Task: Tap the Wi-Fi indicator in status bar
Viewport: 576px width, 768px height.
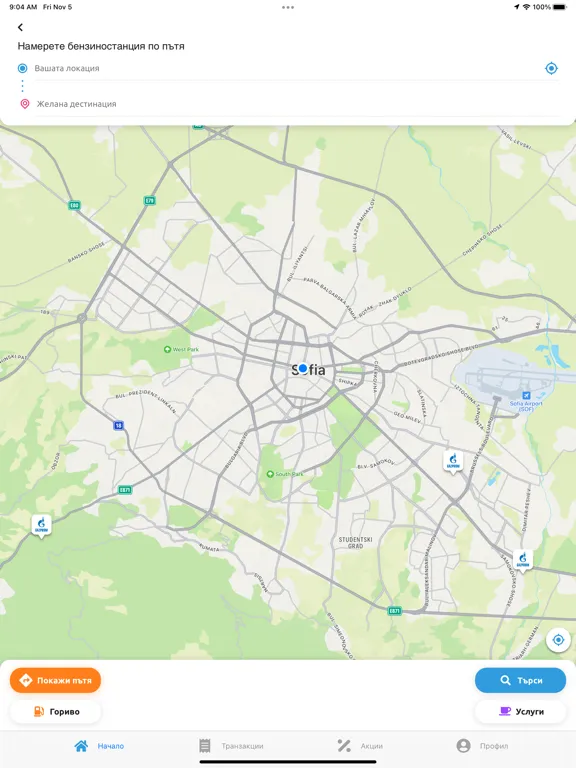Action: 527,7
